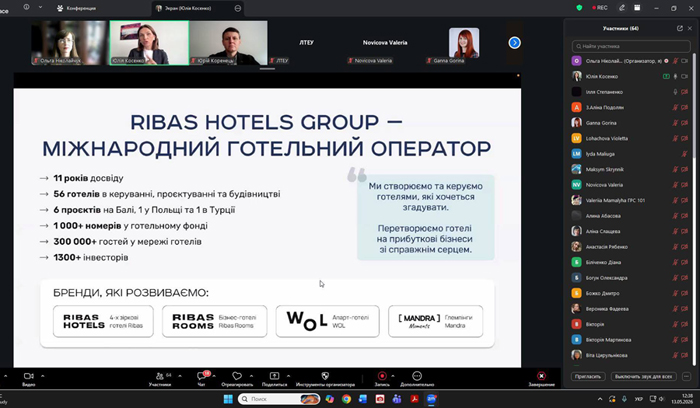Open the Windows Start menu

(228, 399)
